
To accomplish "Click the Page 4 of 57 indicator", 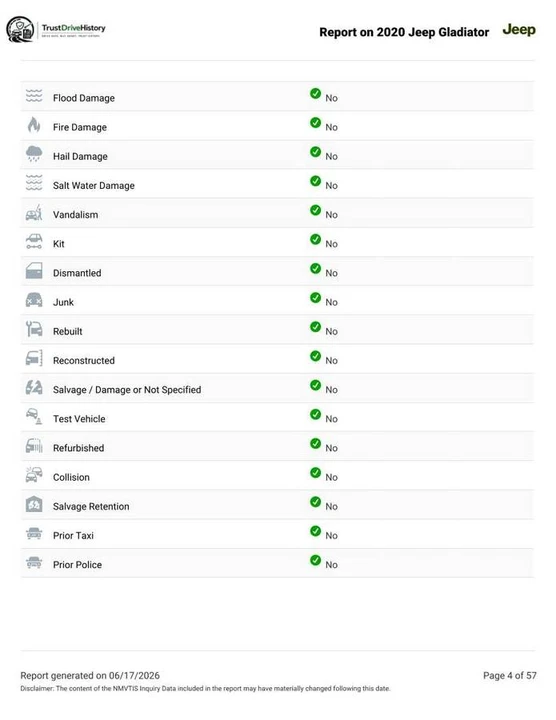I will (x=510, y=675).
